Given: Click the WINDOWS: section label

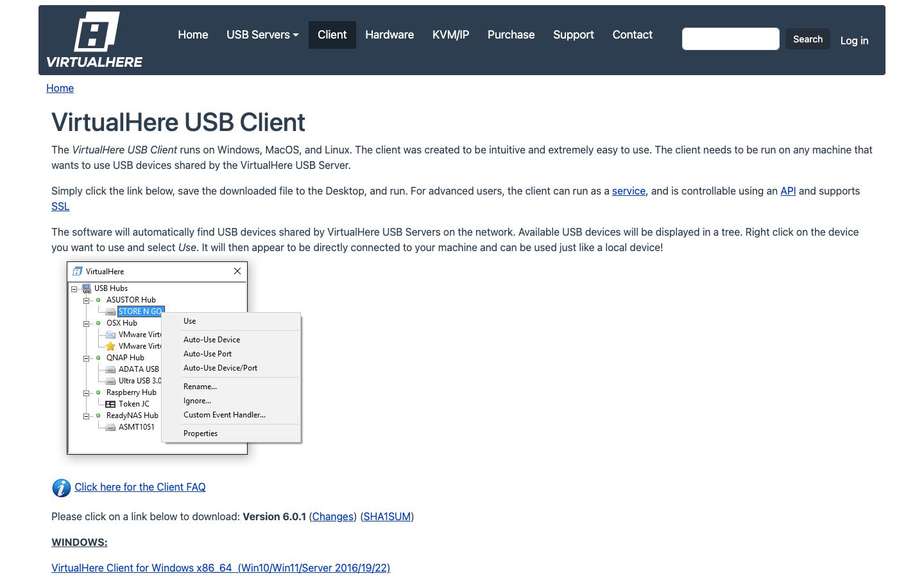Looking at the screenshot, I should point(80,542).
